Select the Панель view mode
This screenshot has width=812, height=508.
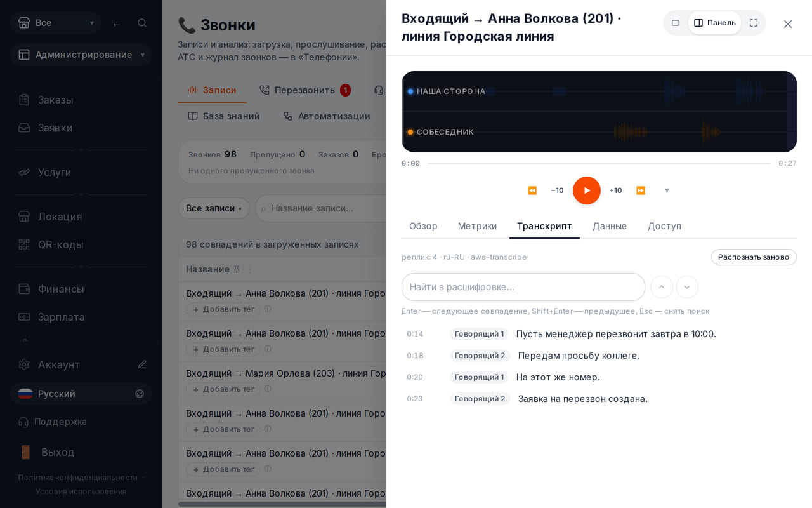(714, 23)
